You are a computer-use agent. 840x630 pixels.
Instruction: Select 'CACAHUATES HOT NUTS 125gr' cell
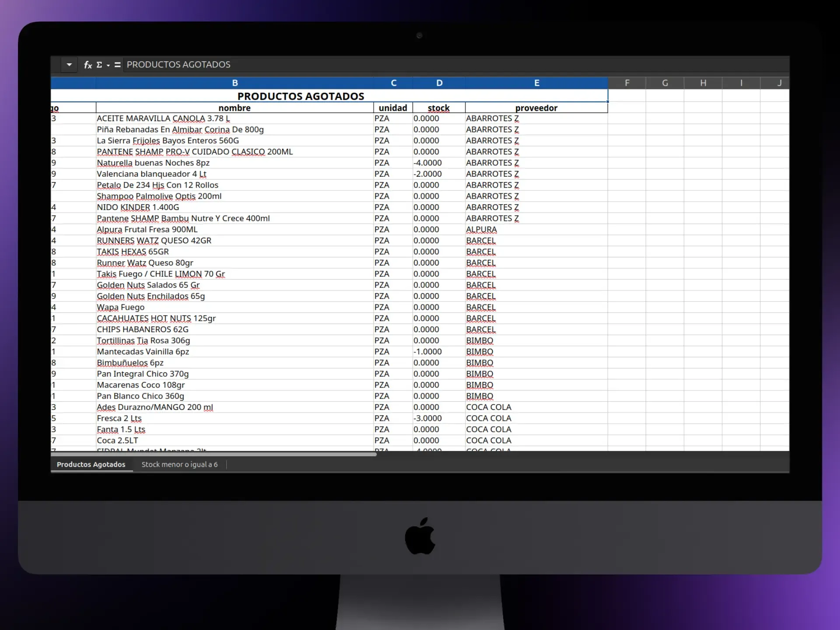[x=234, y=318]
